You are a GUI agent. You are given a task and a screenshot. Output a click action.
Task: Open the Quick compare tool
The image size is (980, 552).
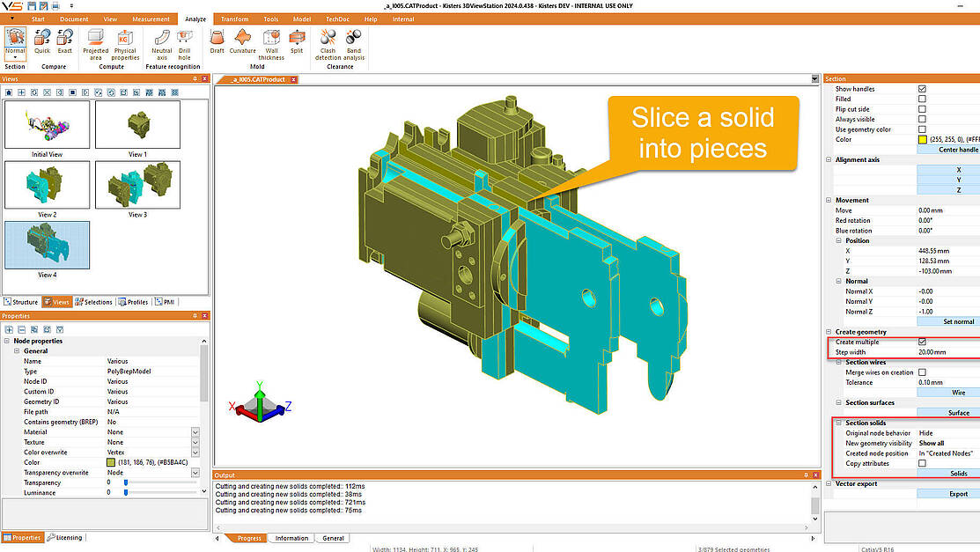[42, 41]
